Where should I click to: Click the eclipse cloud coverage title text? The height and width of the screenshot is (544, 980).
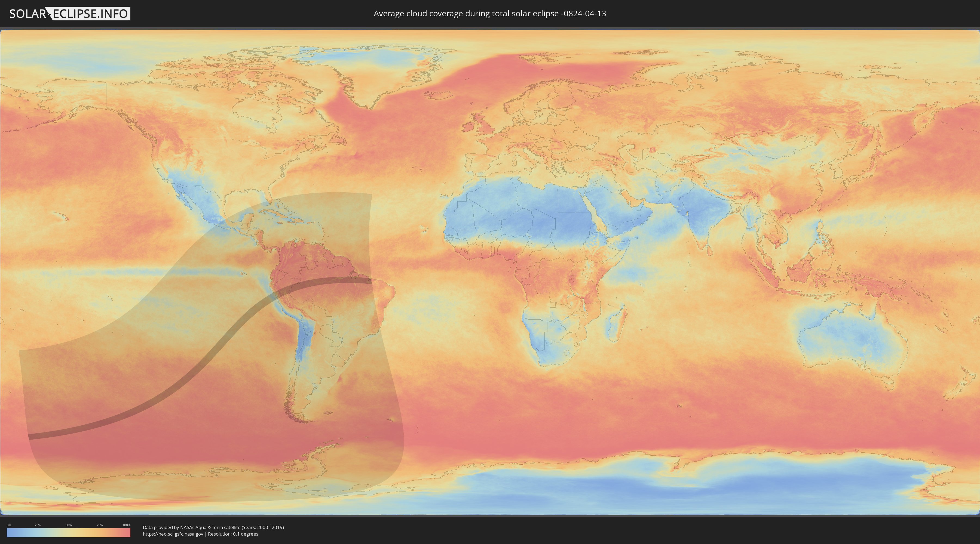(490, 14)
